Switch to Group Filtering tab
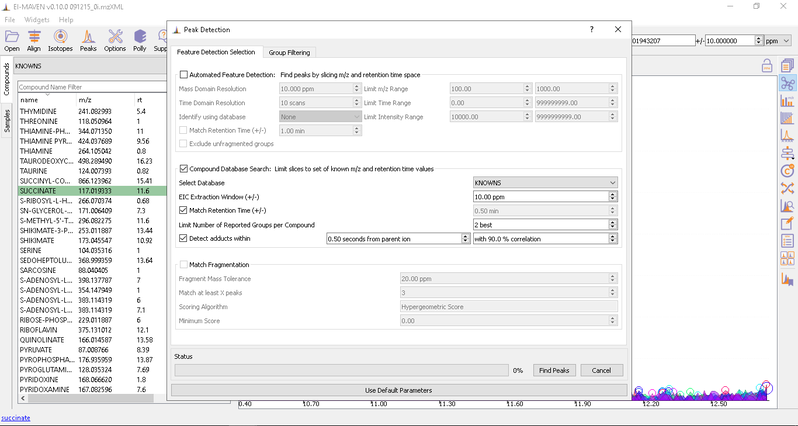The width and height of the screenshot is (798, 426). (289, 52)
